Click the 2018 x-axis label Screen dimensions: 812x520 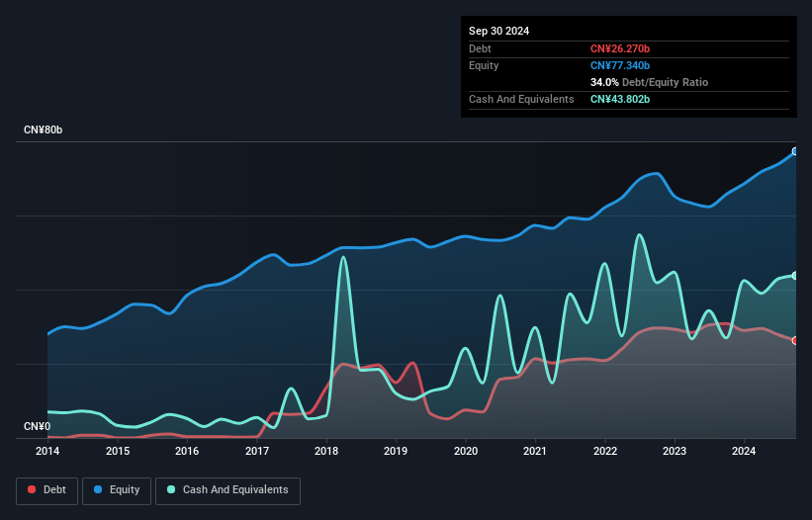pyautogui.click(x=326, y=451)
